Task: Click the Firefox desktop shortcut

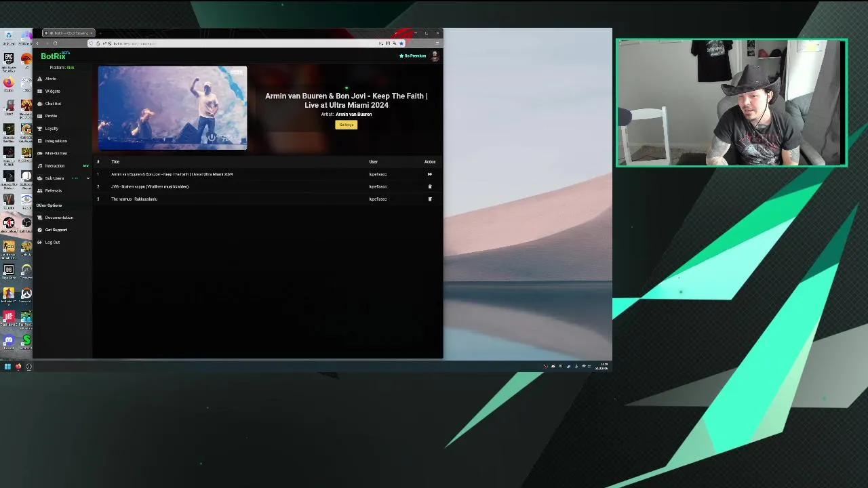Action: (8, 83)
